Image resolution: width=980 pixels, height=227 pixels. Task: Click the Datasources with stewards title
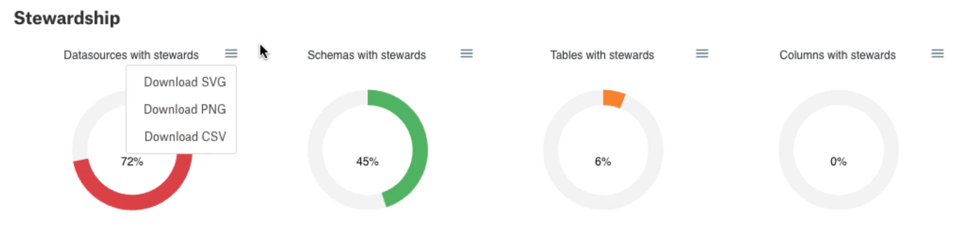click(x=131, y=55)
